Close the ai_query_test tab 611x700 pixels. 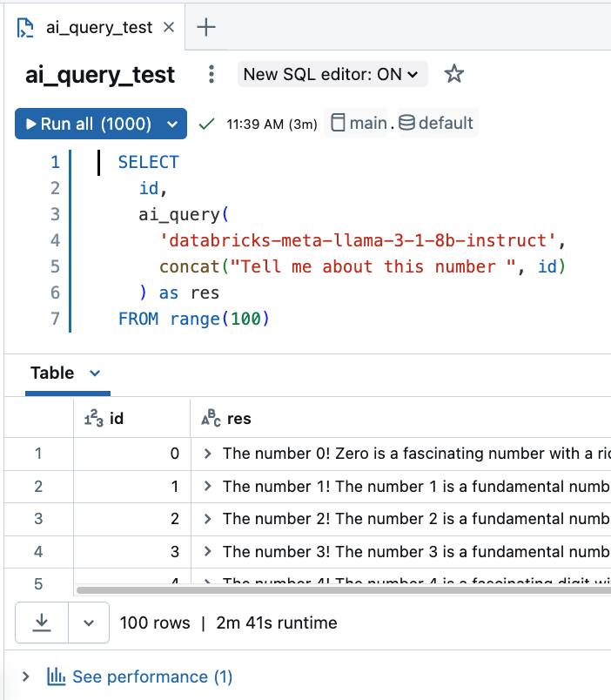coord(169,27)
